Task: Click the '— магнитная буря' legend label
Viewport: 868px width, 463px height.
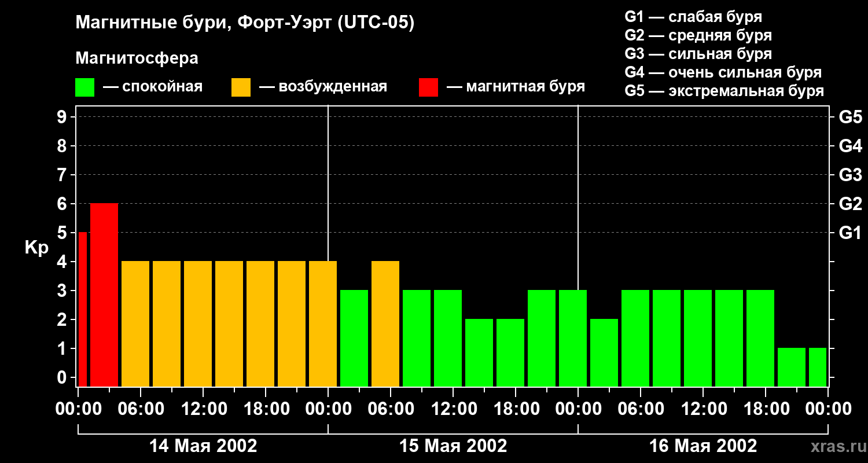Action: (516, 87)
